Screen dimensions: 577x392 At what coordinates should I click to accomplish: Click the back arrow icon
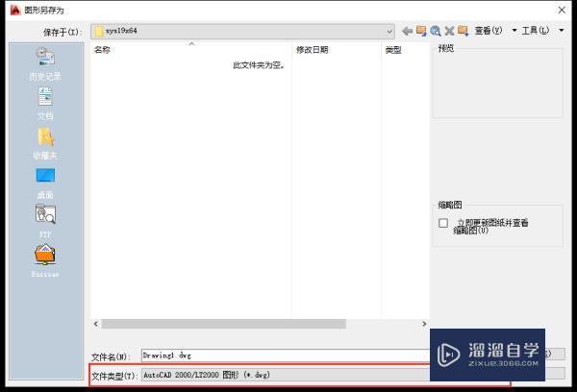(407, 31)
